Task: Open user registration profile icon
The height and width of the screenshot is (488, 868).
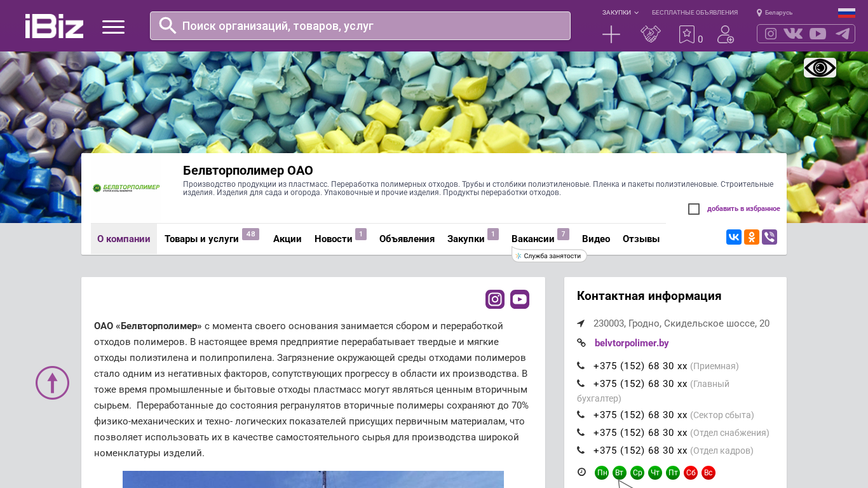Action: click(726, 34)
